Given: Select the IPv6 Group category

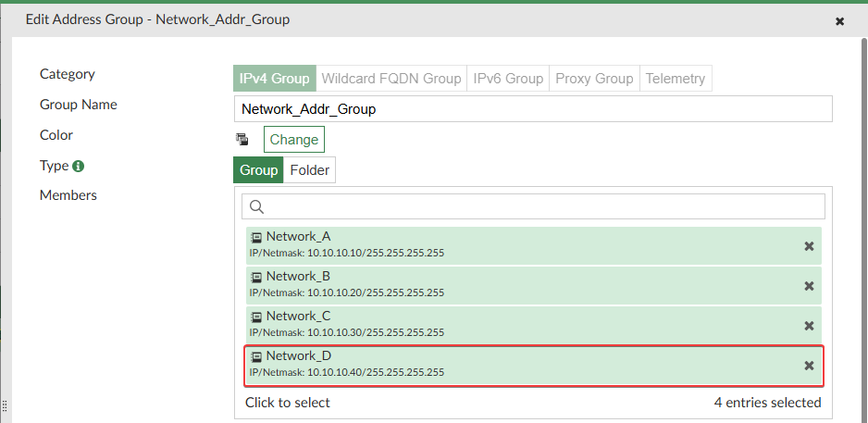Looking at the screenshot, I should (508, 79).
